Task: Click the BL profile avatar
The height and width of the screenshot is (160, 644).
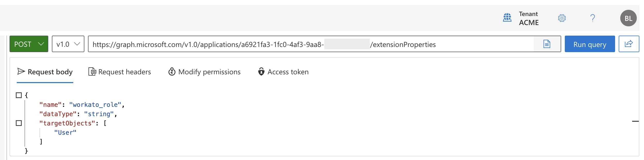Action: [628, 18]
